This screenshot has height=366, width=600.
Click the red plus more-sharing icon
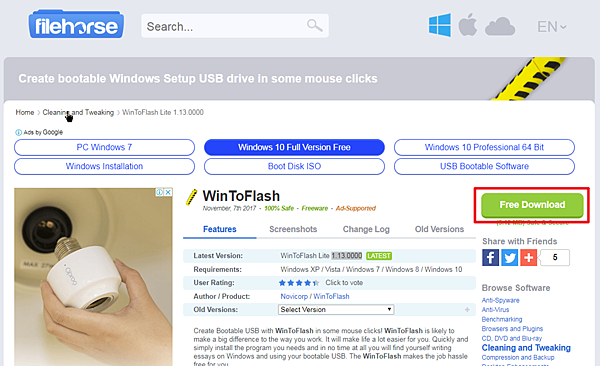528,257
